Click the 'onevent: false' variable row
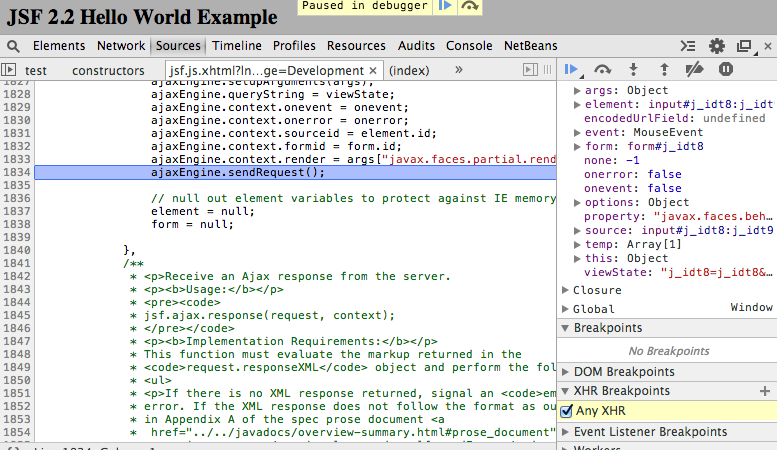This screenshot has width=777, height=450. coord(633,188)
